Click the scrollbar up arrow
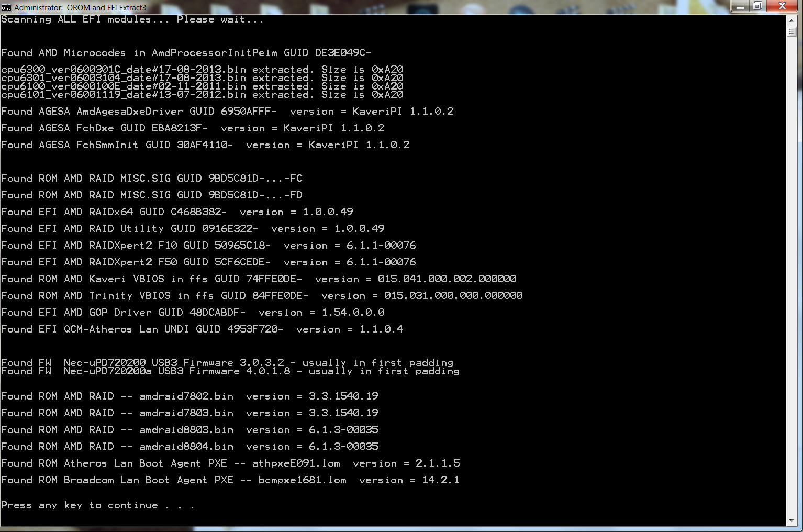The width and height of the screenshot is (803, 532). [x=791, y=20]
